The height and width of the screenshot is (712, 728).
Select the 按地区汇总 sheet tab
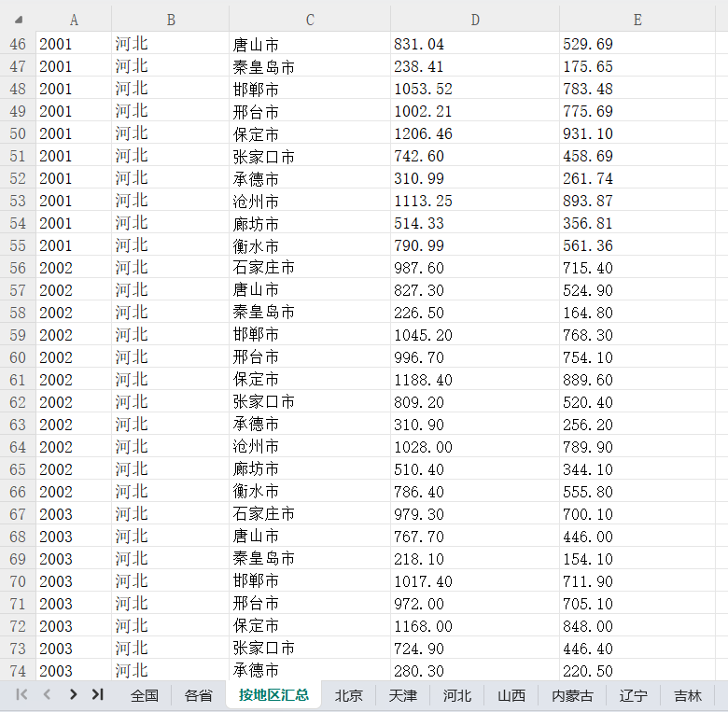point(273,695)
